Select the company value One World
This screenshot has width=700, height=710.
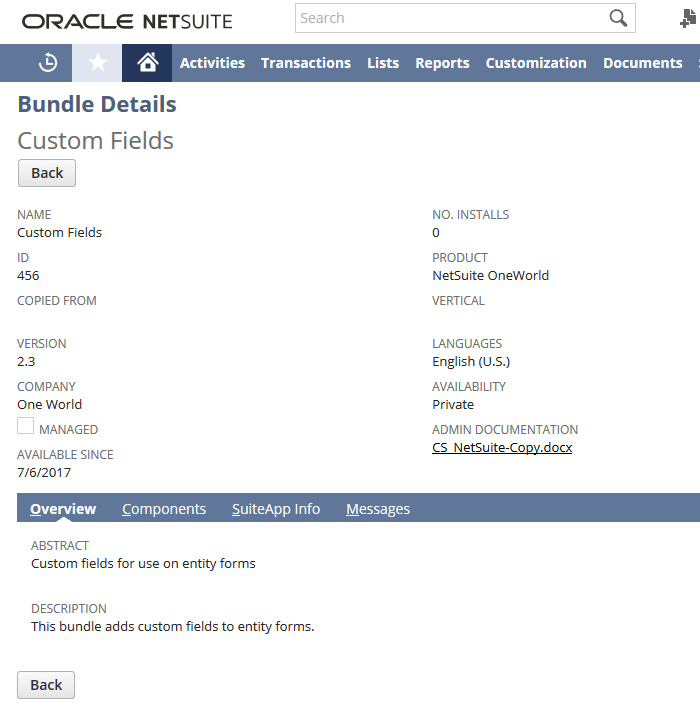coord(49,404)
